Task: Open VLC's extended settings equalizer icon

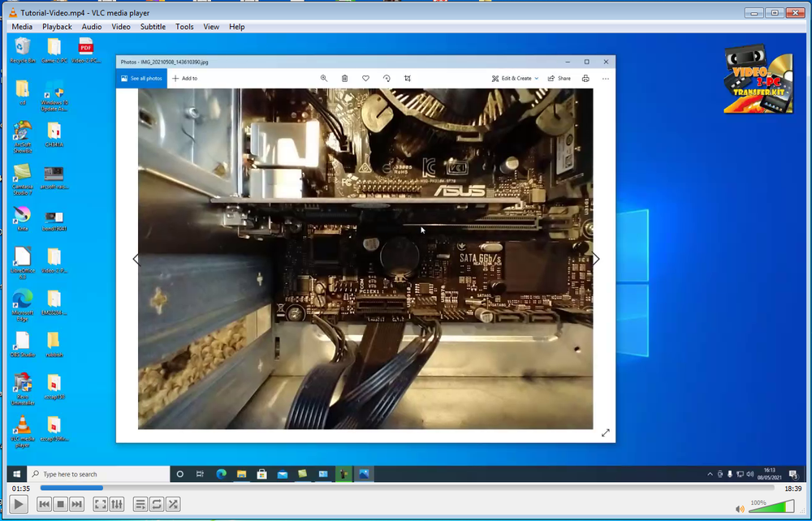Action: pos(116,504)
